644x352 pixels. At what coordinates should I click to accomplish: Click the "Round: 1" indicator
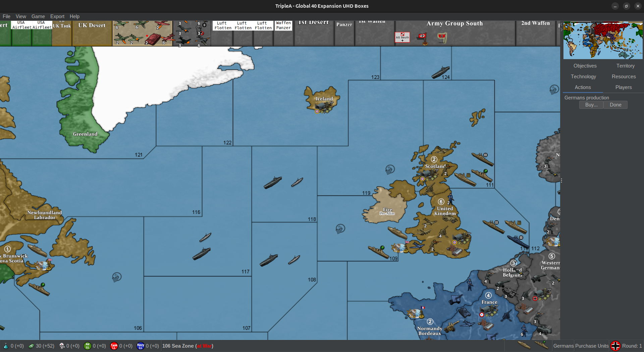coord(632,346)
